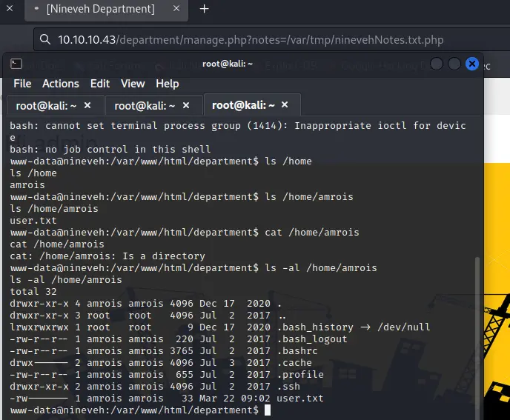Click the '.bashrc' file entry
Screen dimensions: 510x420
(297, 351)
